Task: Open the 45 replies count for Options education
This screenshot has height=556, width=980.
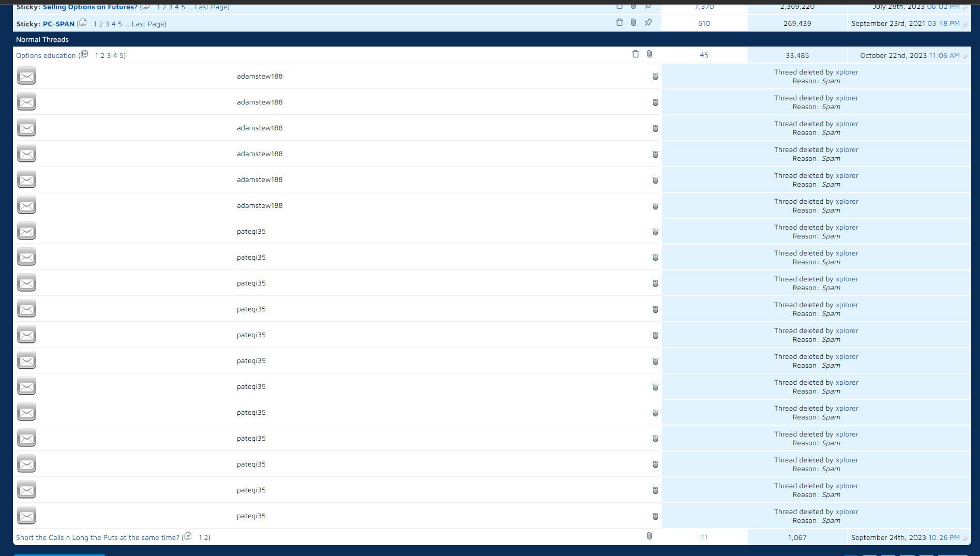Action: click(704, 55)
